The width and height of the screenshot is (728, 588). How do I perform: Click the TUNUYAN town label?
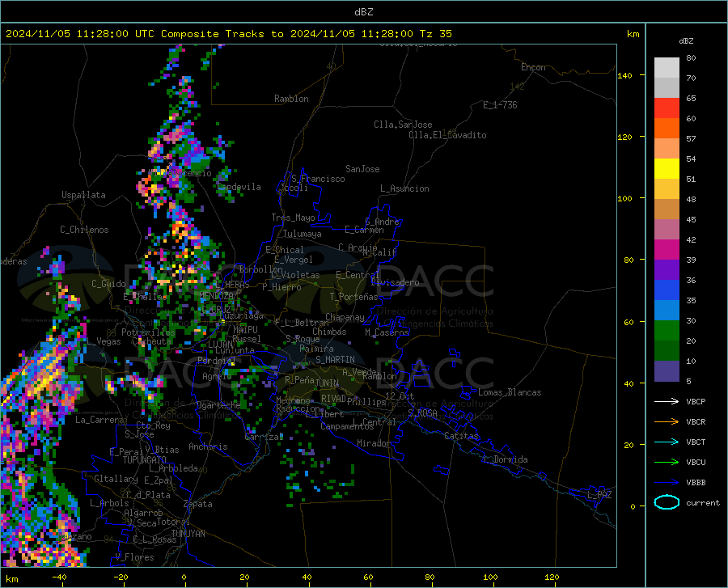[x=188, y=534]
